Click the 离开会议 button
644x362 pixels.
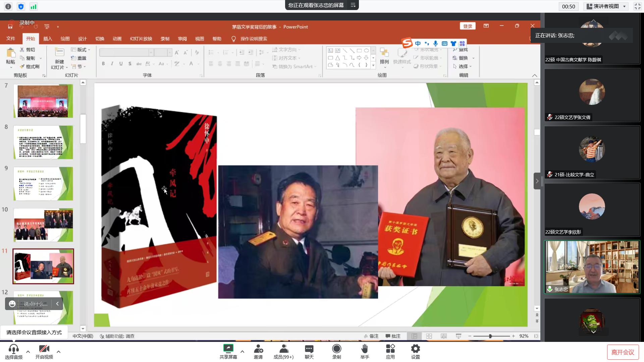pos(623,352)
